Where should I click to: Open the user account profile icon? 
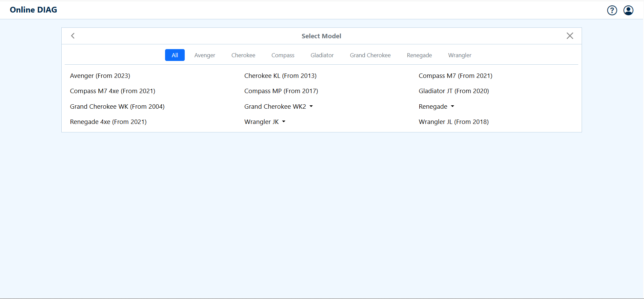(x=628, y=10)
